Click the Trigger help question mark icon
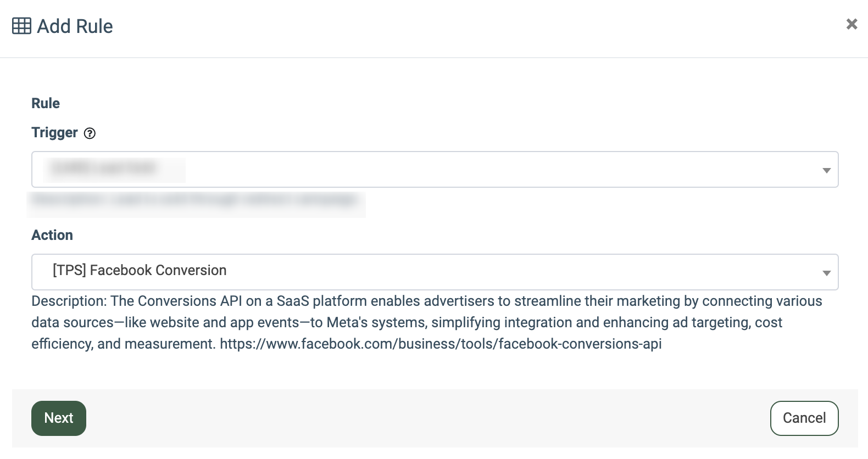868x459 pixels. click(x=90, y=133)
